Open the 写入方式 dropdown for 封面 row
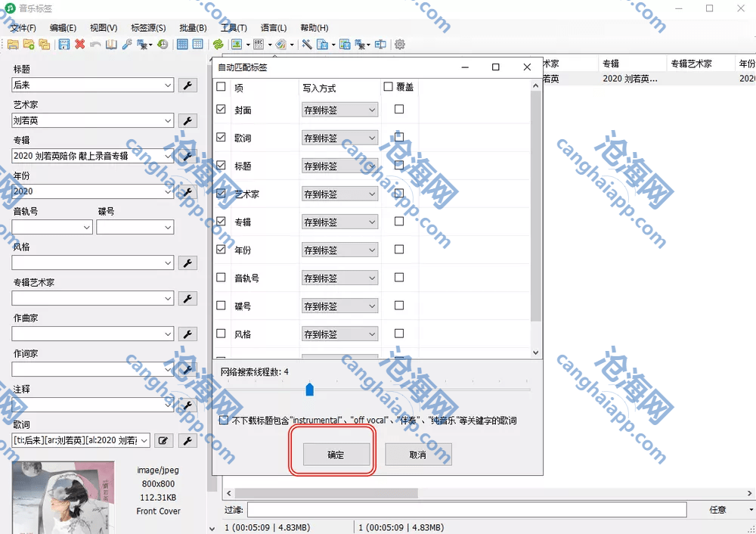The width and height of the screenshot is (756, 534). pyautogui.click(x=339, y=110)
